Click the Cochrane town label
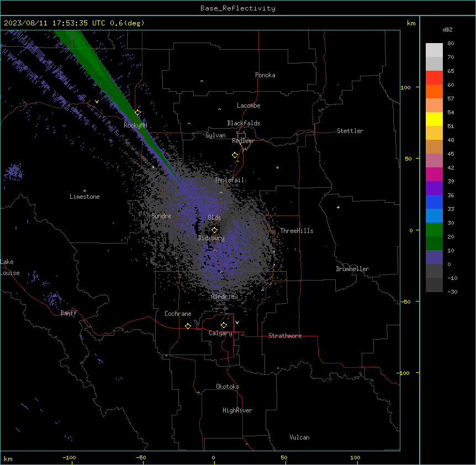The width and height of the screenshot is (476, 465). (178, 314)
